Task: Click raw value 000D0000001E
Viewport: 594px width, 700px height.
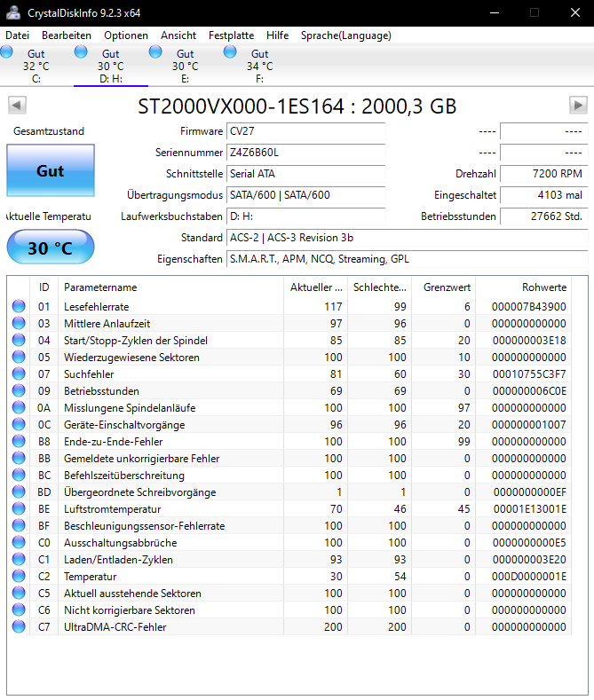Action: tap(529, 577)
